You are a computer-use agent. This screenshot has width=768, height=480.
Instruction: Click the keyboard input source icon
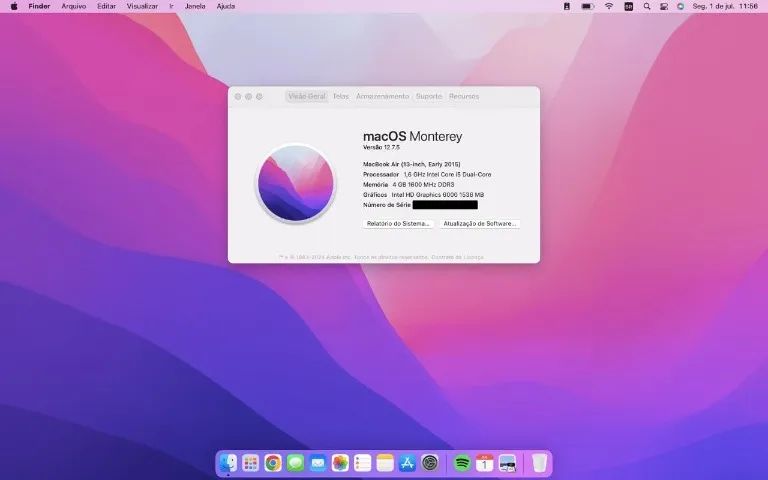tap(628, 6)
